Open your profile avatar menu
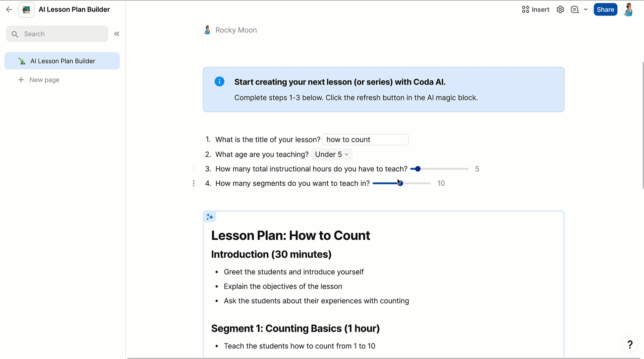Image resolution: width=644 pixels, height=359 pixels. pyautogui.click(x=629, y=9)
